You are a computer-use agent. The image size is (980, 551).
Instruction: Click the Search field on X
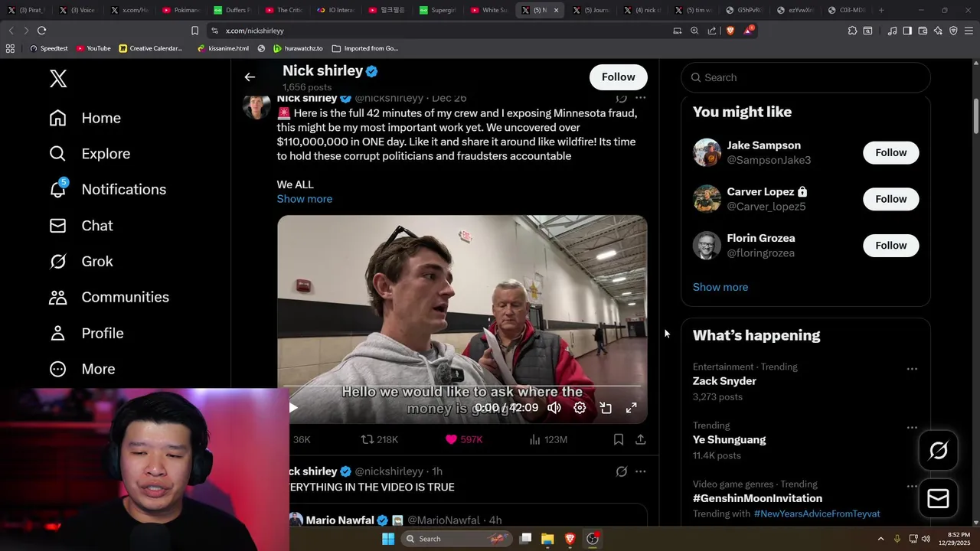click(x=805, y=77)
